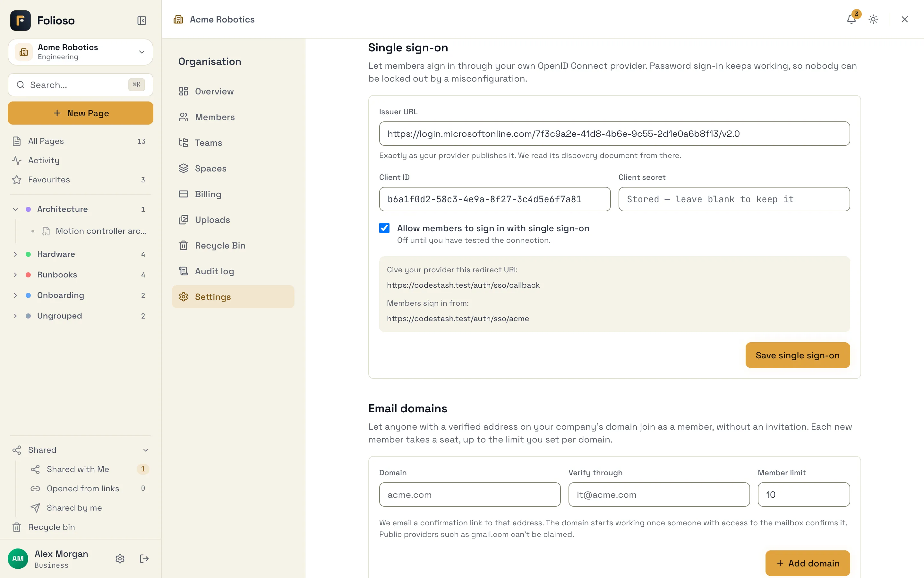Open the Acme Robotics workspace switcher

coord(81,52)
